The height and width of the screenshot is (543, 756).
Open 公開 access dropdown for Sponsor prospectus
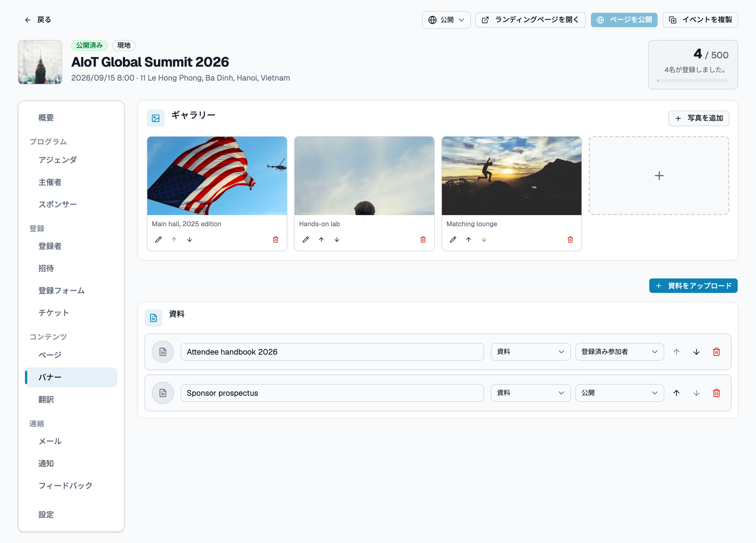coord(619,393)
